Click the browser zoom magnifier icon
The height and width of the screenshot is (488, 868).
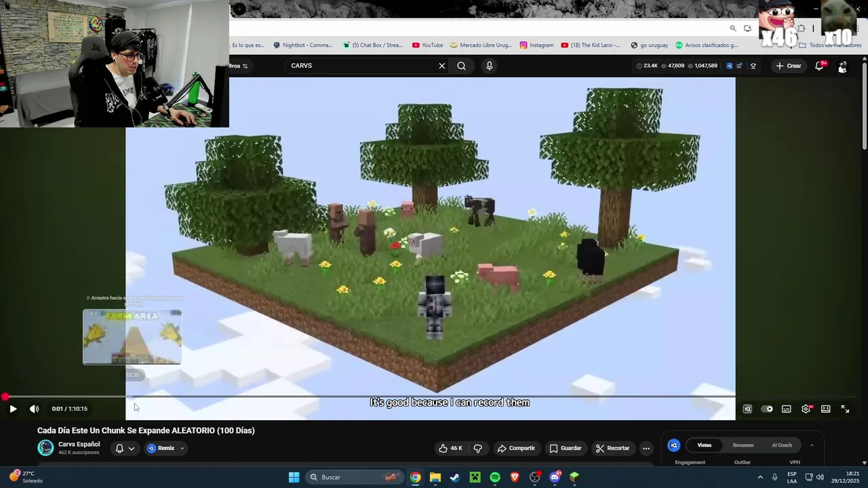click(733, 28)
